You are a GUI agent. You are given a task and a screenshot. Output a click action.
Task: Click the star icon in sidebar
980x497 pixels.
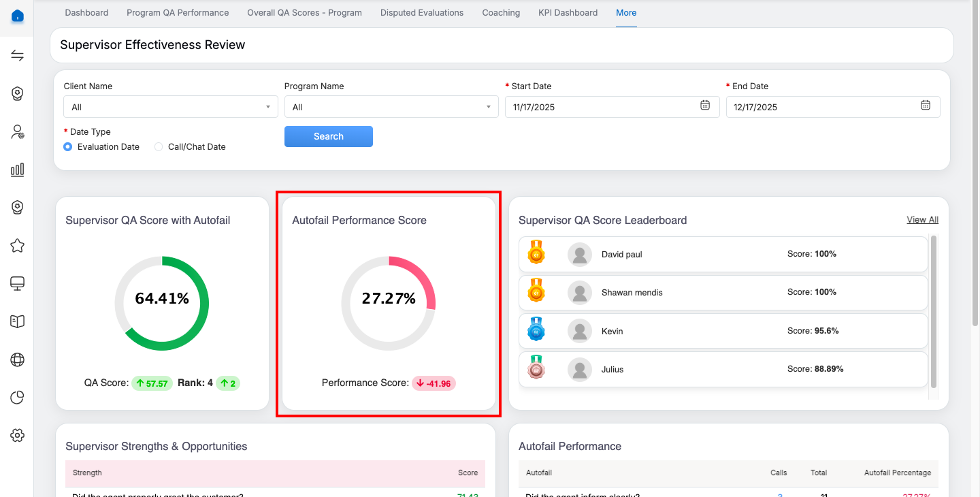point(18,246)
